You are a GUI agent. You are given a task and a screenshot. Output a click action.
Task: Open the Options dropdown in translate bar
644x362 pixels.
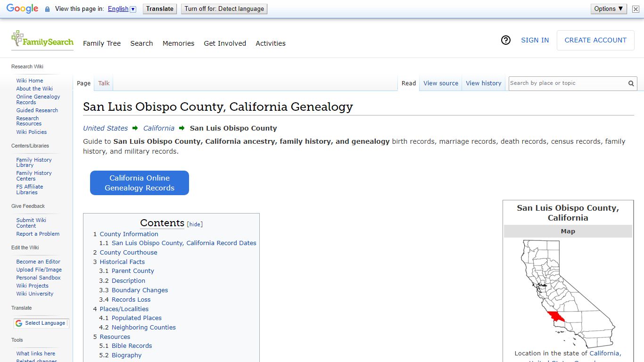click(609, 9)
